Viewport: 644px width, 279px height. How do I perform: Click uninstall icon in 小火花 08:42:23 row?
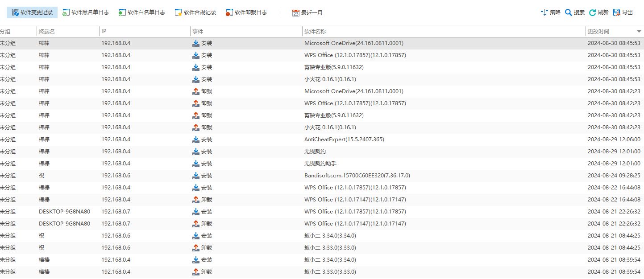(x=195, y=127)
